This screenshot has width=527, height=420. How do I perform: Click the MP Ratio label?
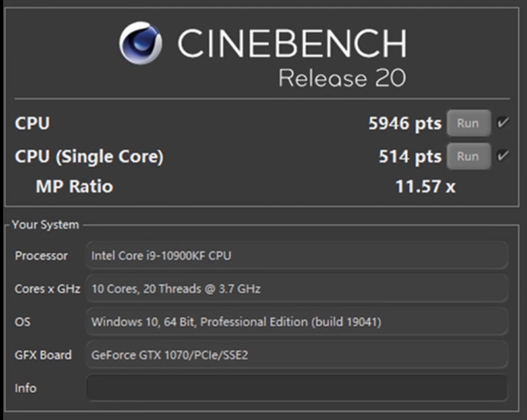[74, 187]
